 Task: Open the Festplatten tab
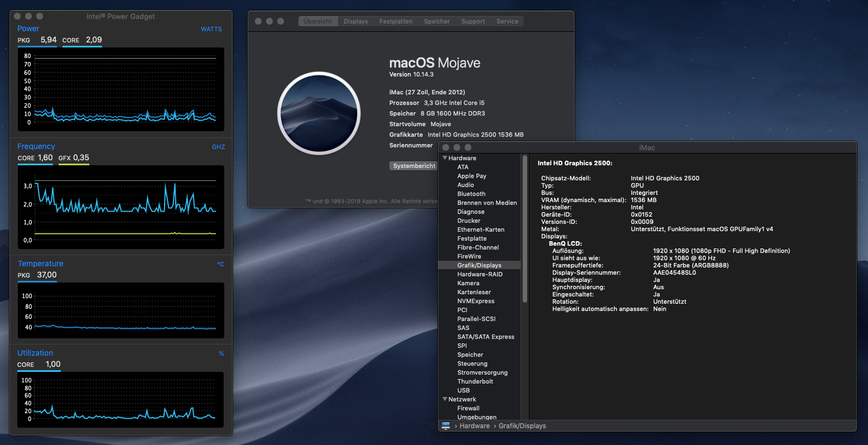(396, 21)
